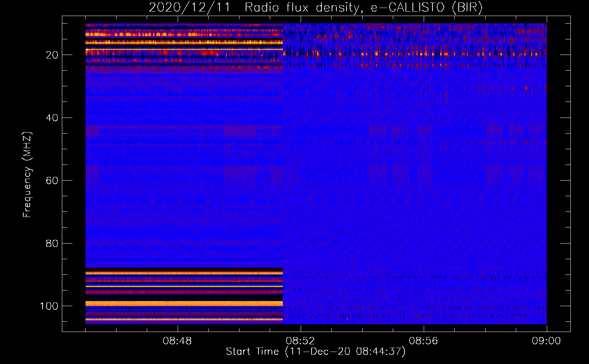
Task: Click the '08:52' time tick label
Action: tap(300, 341)
